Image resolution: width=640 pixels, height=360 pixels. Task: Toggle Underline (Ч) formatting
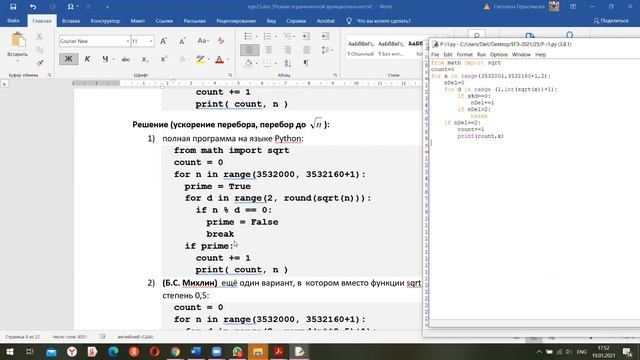105,59
